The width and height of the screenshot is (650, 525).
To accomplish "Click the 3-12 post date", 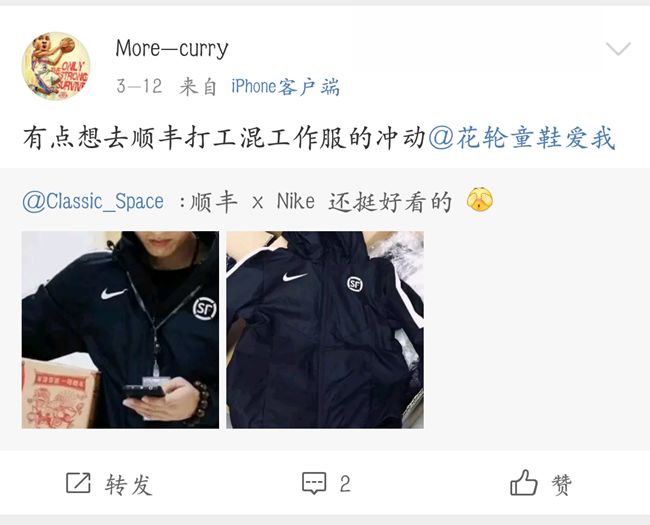I will [139, 87].
